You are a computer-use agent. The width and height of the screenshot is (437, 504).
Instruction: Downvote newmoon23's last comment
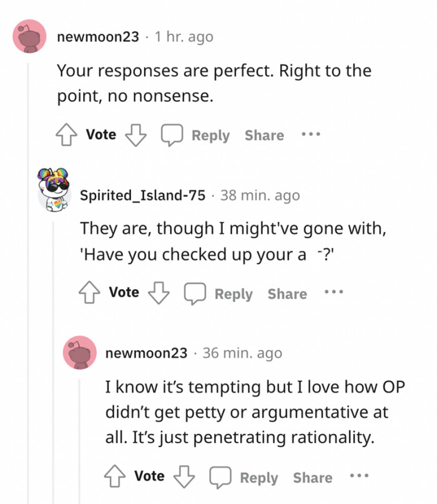pyautogui.click(x=184, y=478)
